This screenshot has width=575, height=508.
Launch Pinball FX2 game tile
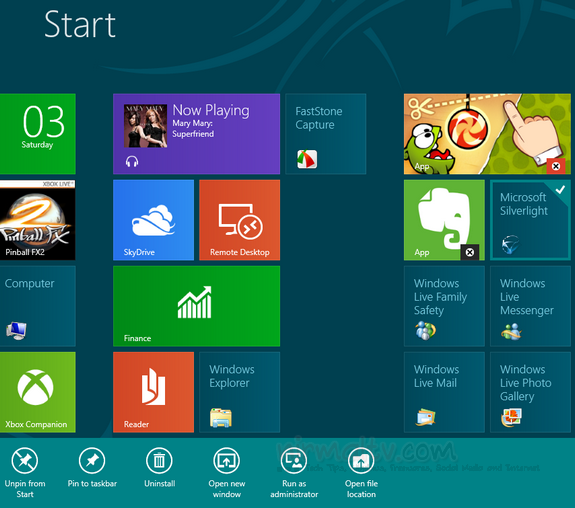pyautogui.click(x=38, y=220)
